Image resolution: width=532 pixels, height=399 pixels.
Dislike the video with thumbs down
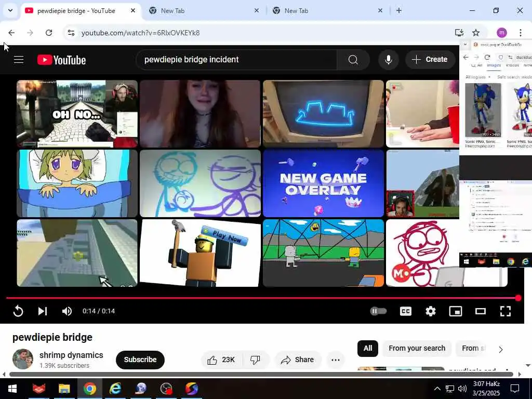255,360
